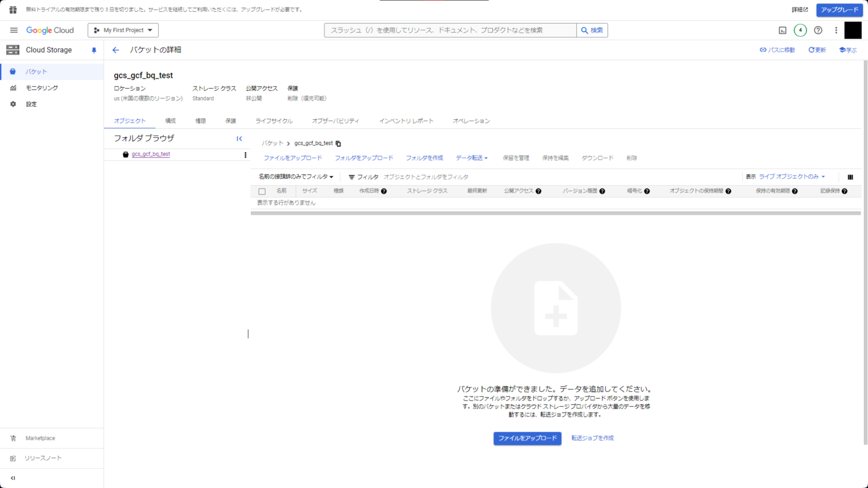
Task: Click the ファイルをアップロード blue button
Action: click(x=527, y=438)
